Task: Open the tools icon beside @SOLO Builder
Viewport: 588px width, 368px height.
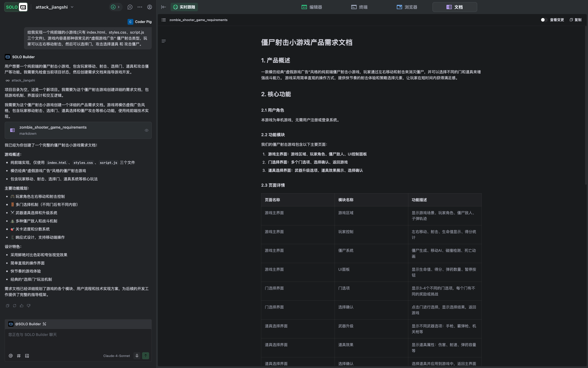Action: tap(44, 324)
